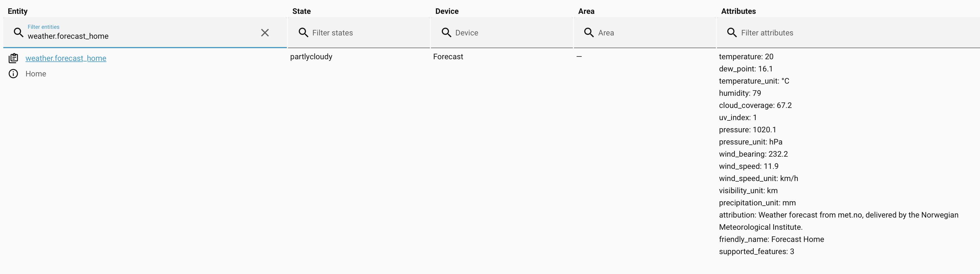Click the State column header
Screen dimensions: 980x274
[301, 11]
